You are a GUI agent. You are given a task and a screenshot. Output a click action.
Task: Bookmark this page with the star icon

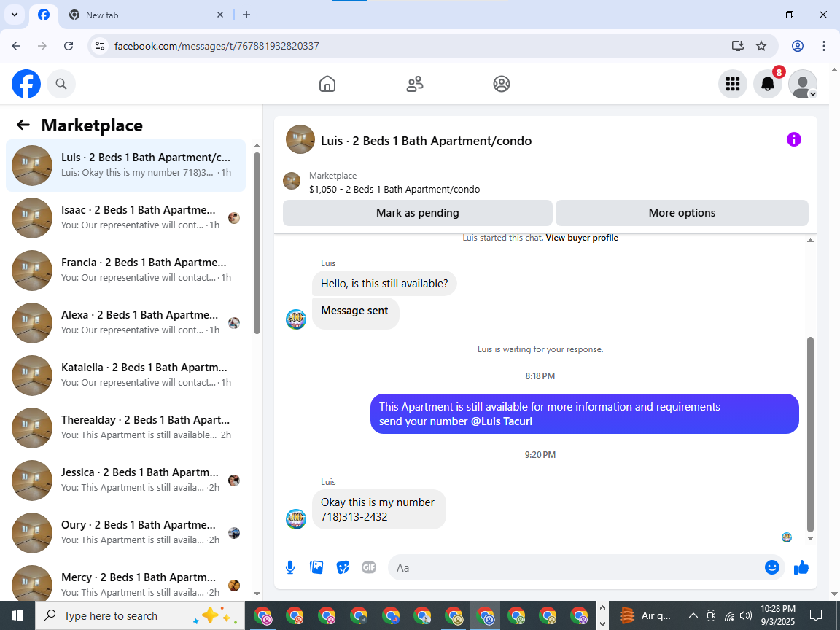[x=761, y=46]
